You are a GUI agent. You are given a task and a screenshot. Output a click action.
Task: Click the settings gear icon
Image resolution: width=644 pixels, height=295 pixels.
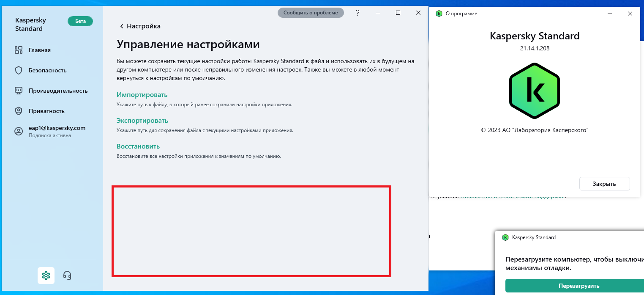click(46, 276)
